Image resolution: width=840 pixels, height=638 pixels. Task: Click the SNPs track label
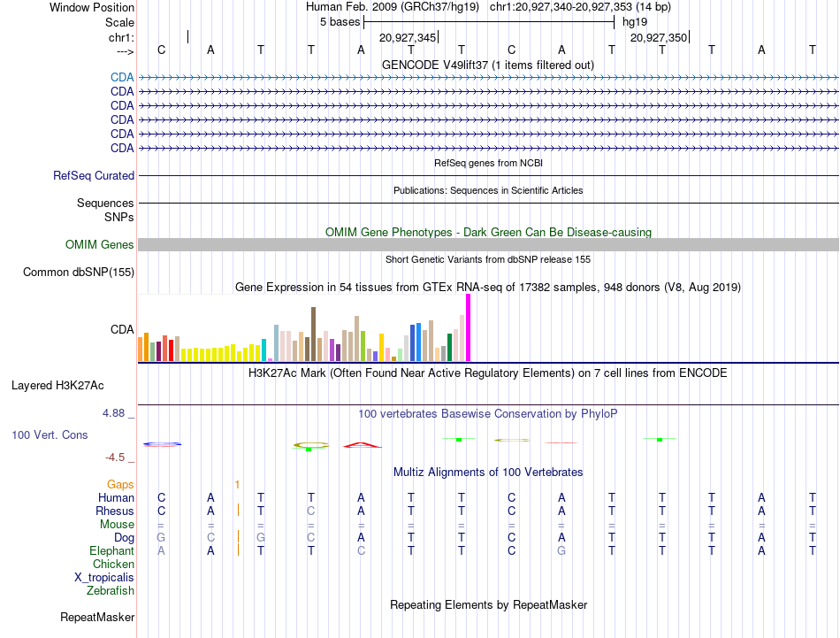119,217
